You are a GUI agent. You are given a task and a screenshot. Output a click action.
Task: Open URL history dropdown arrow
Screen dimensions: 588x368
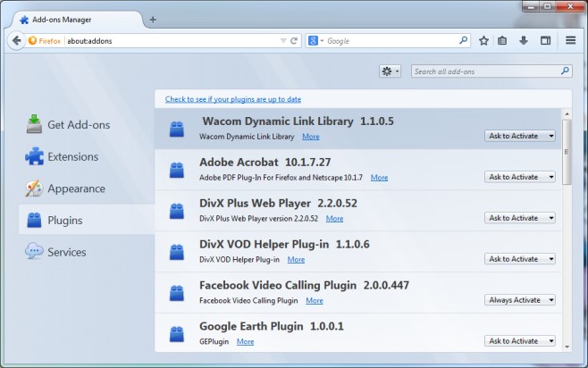(283, 41)
